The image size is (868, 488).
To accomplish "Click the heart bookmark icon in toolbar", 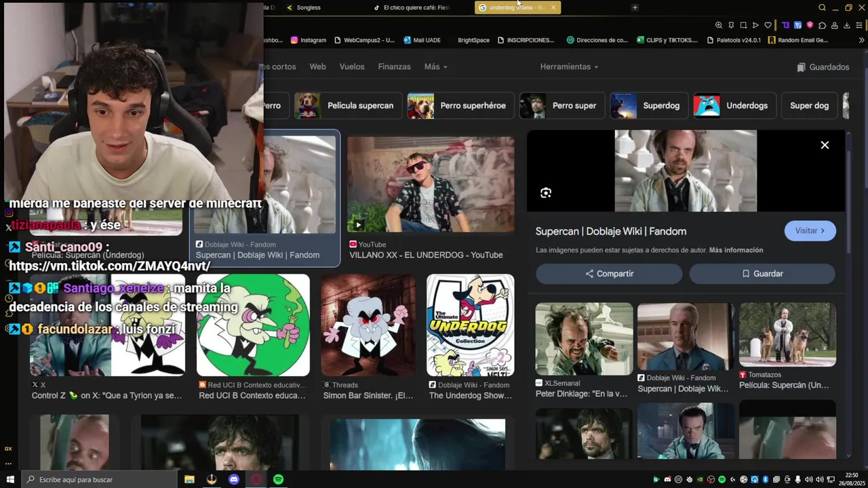I will click(x=768, y=25).
